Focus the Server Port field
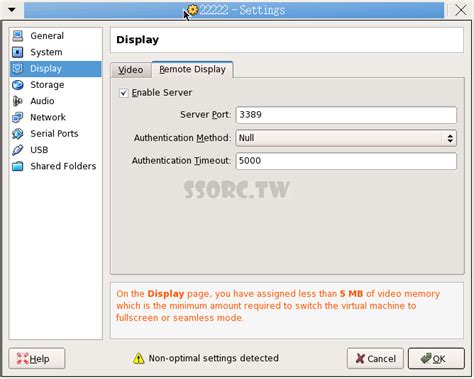This screenshot has height=379, width=474. point(346,115)
